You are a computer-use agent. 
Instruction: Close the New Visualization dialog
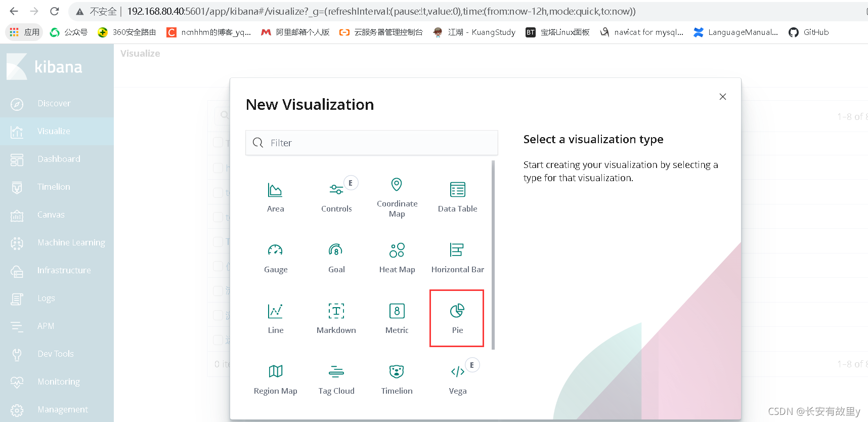[723, 97]
